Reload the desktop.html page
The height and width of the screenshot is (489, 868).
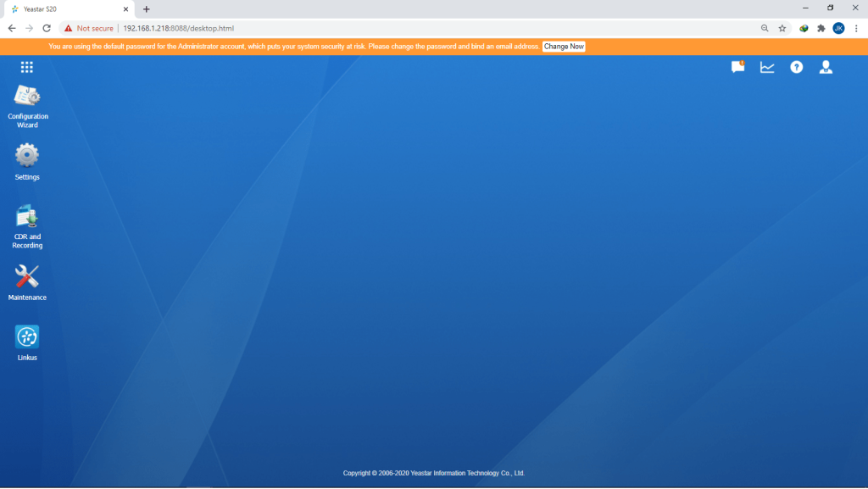47,28
